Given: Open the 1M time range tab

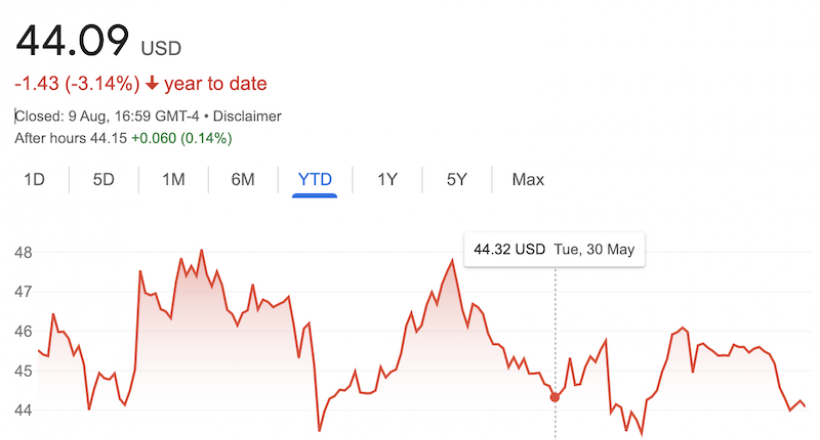Looking at the screenshot, I should click(x=173, y=179).
